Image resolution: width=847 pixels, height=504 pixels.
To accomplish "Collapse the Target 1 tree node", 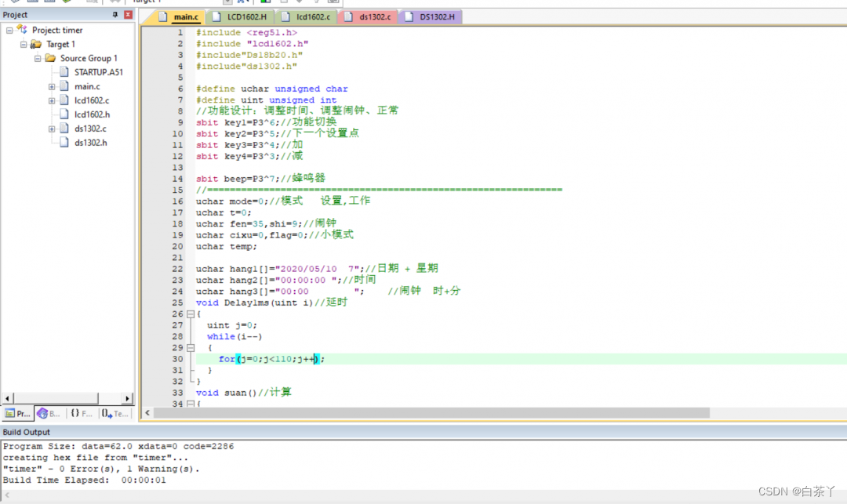I will point(24,44).
